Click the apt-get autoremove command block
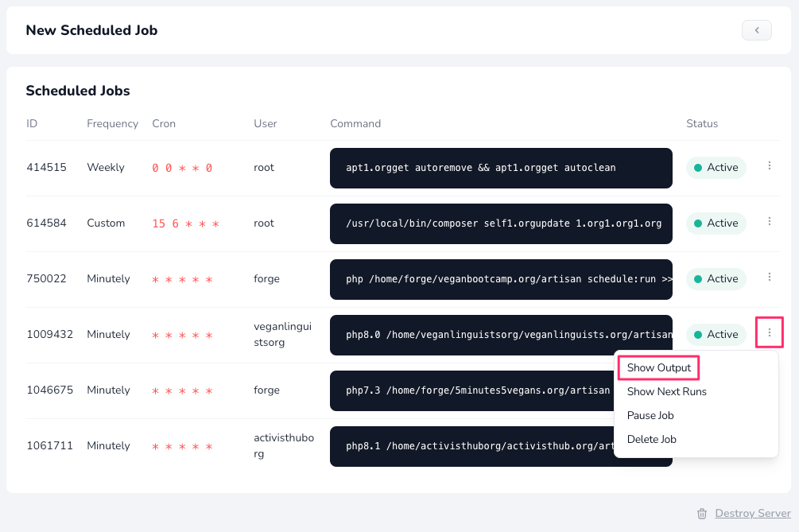799x532 pixels. (500, 168)
